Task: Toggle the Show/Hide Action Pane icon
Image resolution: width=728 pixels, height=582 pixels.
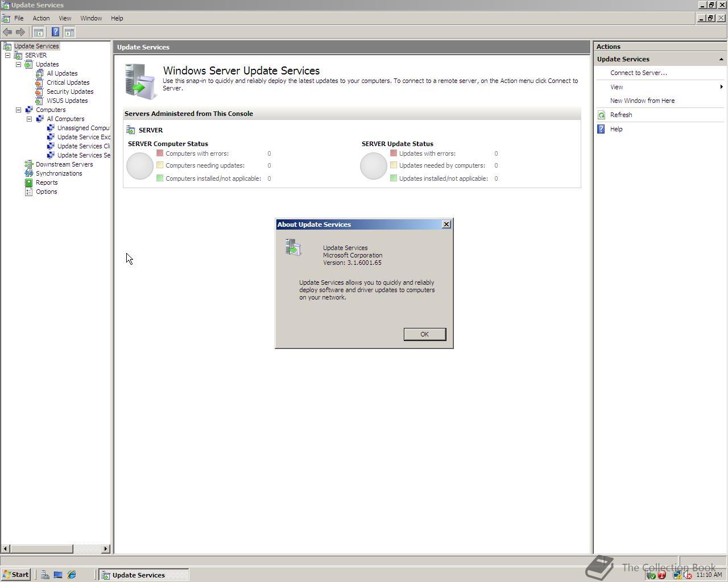Action: pos(69,32)
